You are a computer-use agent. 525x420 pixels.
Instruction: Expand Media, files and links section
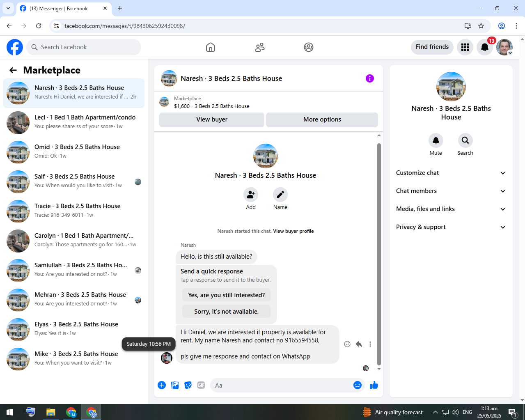[x=451, y=209]
